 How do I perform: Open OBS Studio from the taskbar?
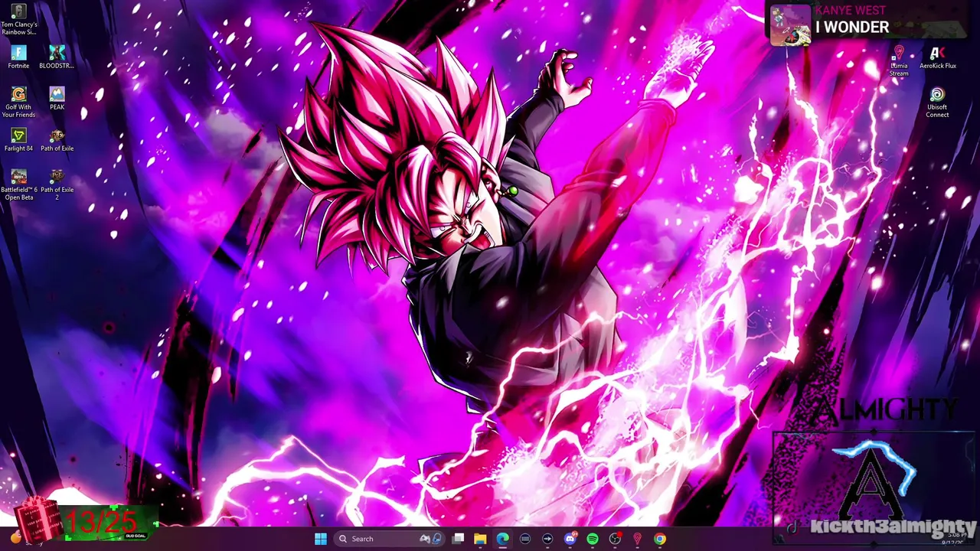click(615, 539)
